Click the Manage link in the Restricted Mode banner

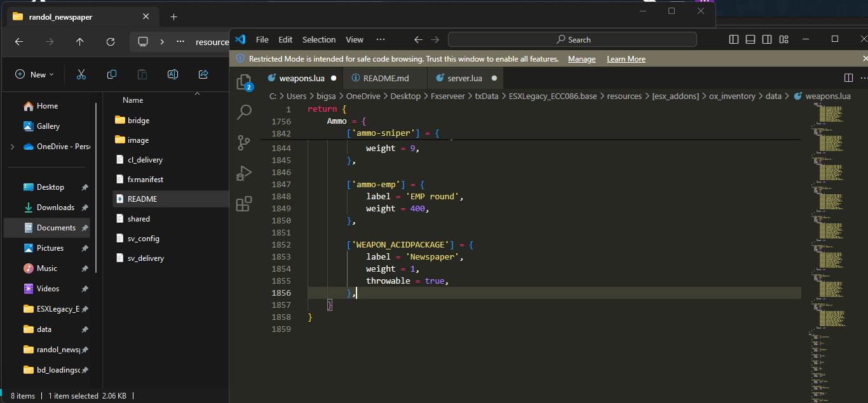pos(581,58)
